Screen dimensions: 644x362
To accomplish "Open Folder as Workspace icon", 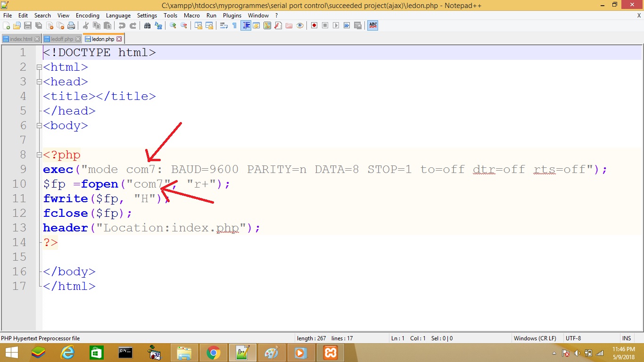I will coord(289,25).
